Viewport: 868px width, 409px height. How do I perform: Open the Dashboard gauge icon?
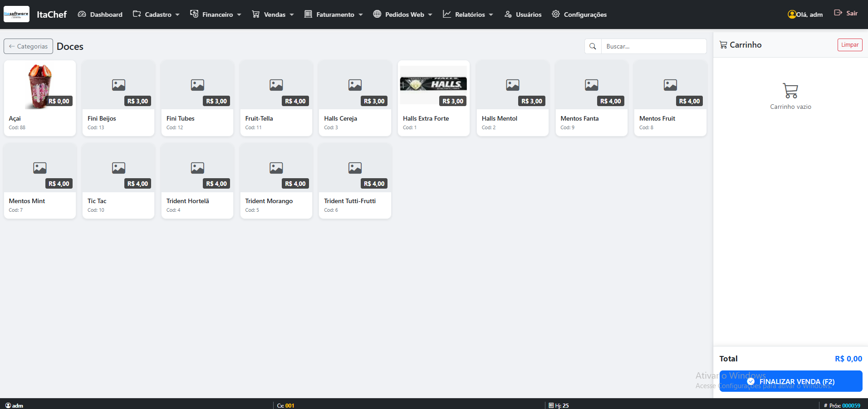point(82,15)
